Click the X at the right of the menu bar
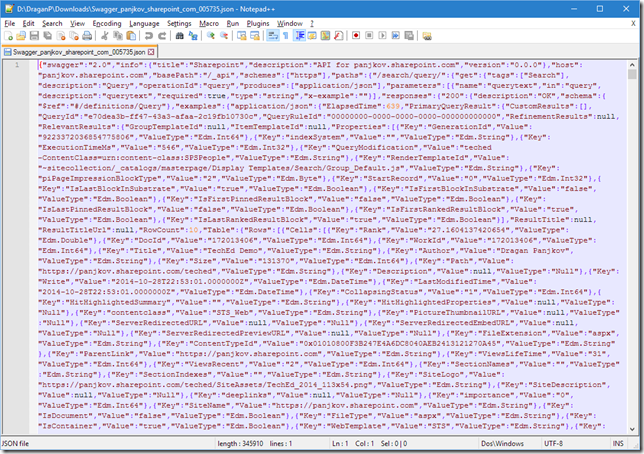 click(x=633, y=23)
